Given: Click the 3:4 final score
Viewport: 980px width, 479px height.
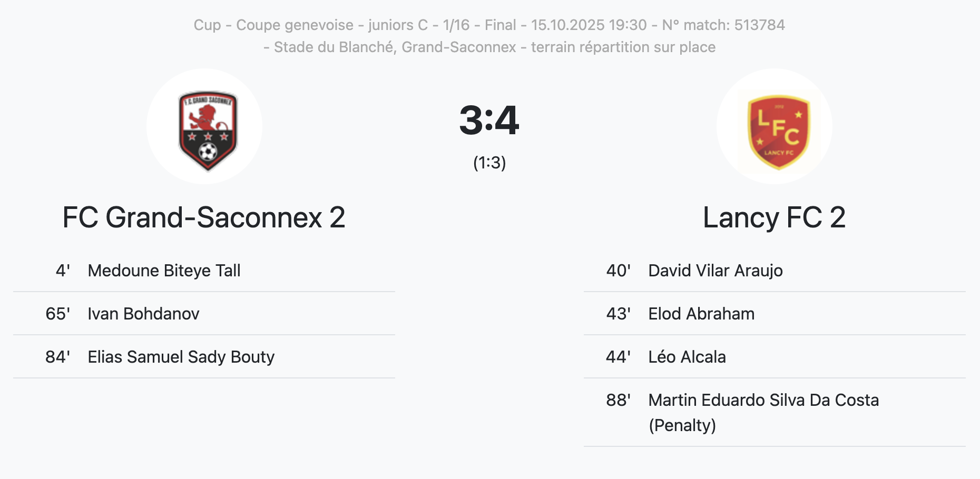Looking at the screenshot, I should (x=489, y=121).
